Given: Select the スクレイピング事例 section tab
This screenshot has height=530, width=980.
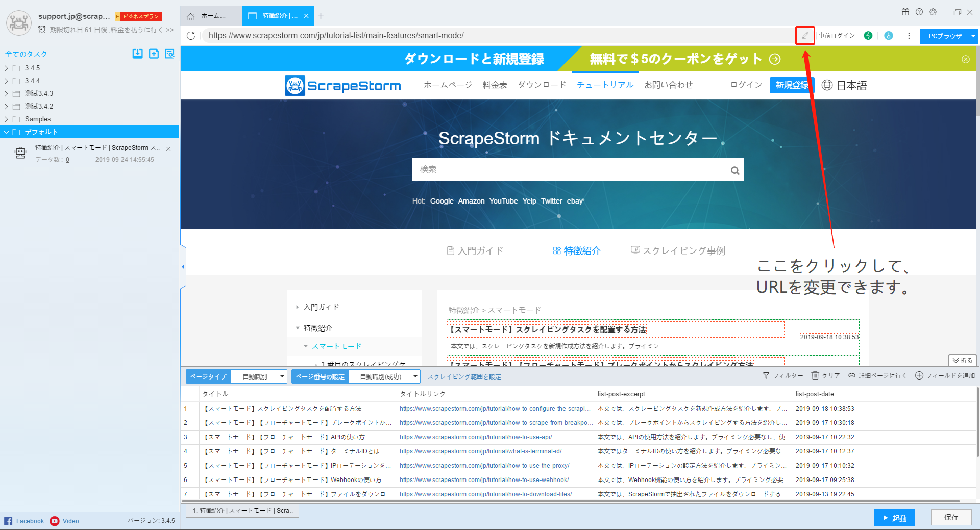Looking at the screenshot, I should coord(678,250).
